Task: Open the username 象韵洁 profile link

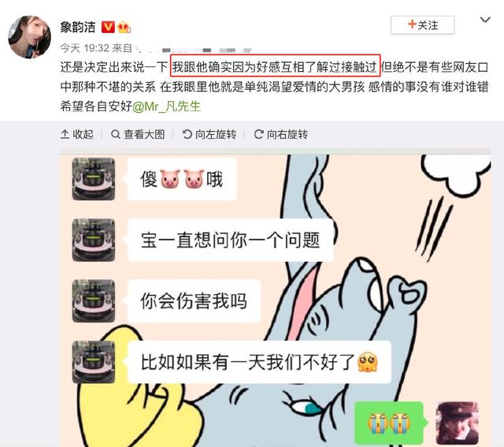Action: (x=78, y=27)
